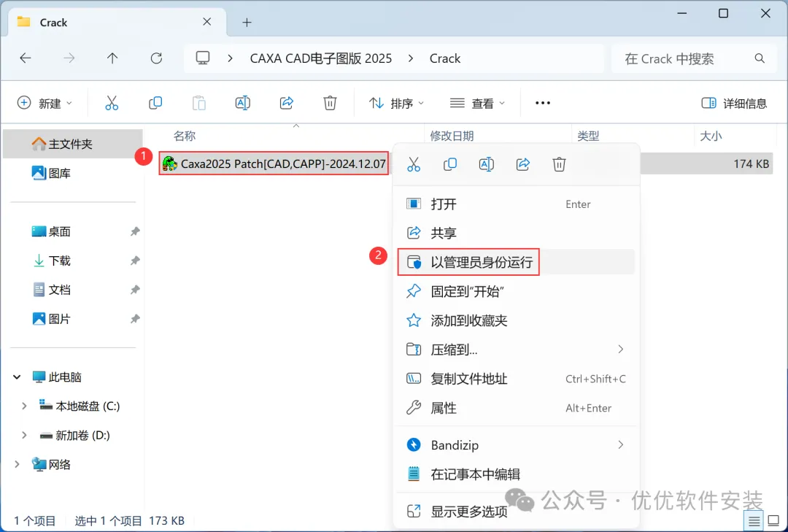Select 以管理员身份运行 in the context menu
Screen dimensions: 788x532
516,262
